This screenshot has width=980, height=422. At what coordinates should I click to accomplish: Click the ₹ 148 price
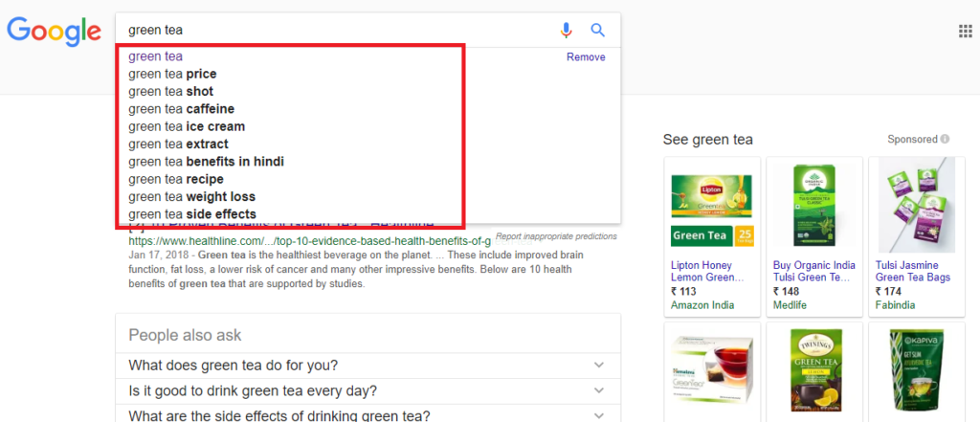click(786, 291)
